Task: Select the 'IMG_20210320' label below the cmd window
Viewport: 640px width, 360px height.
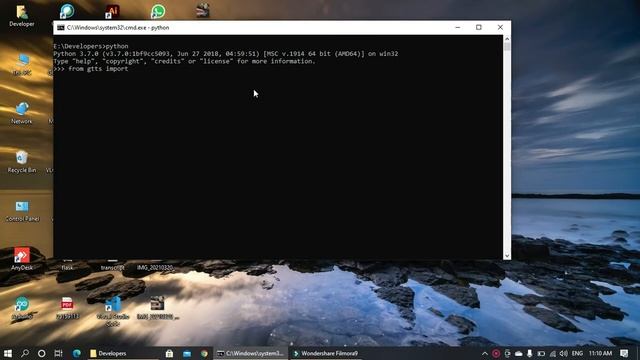Action: (x=155, y=268)
